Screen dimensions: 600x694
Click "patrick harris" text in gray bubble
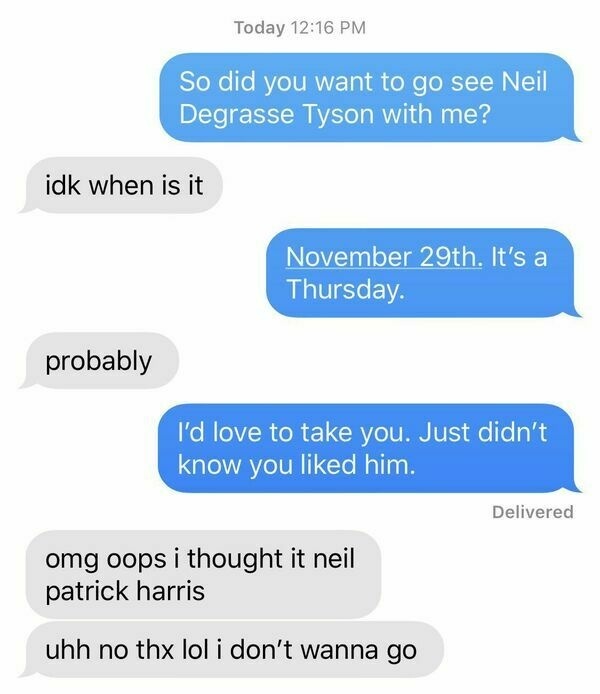coord(125,592)
